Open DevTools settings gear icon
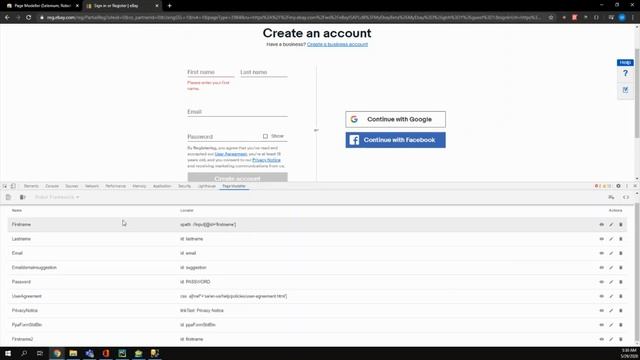 618,186
